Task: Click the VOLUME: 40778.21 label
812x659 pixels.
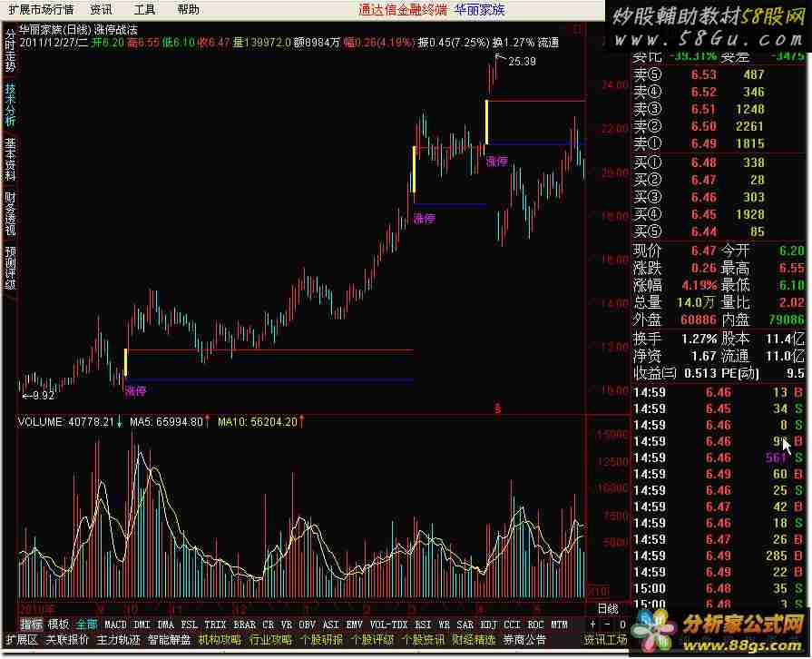Action: click(65, 422)
